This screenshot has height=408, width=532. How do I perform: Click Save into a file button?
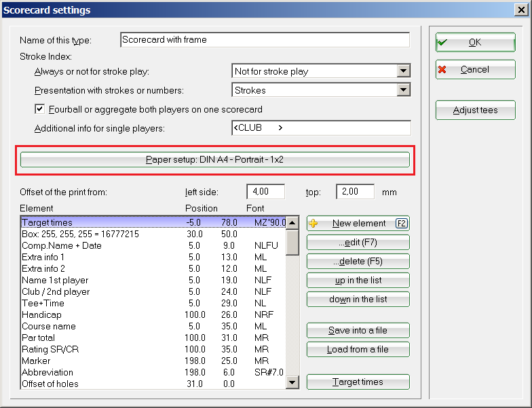point(358,331)
